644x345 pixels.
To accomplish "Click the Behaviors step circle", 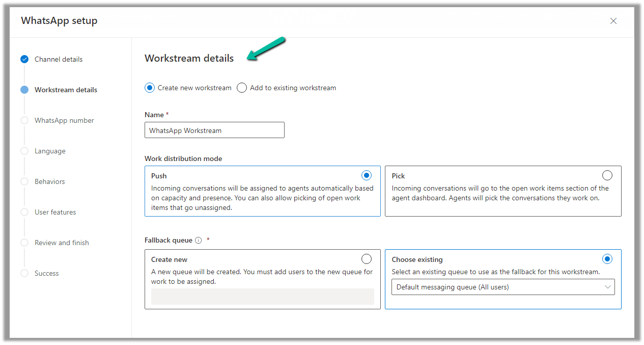I will (24, 181).
